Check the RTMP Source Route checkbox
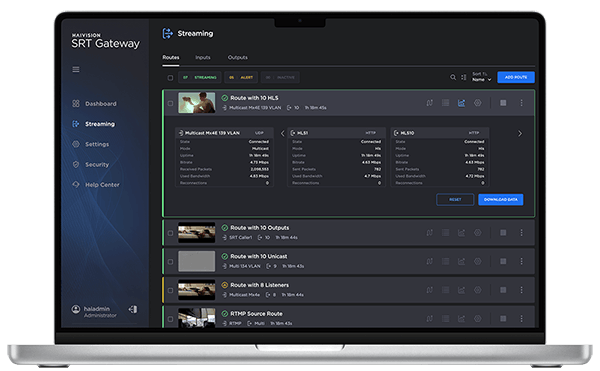The height and width of the screenshot is (371, 600). pyautogui.click(x=170, y=319)
